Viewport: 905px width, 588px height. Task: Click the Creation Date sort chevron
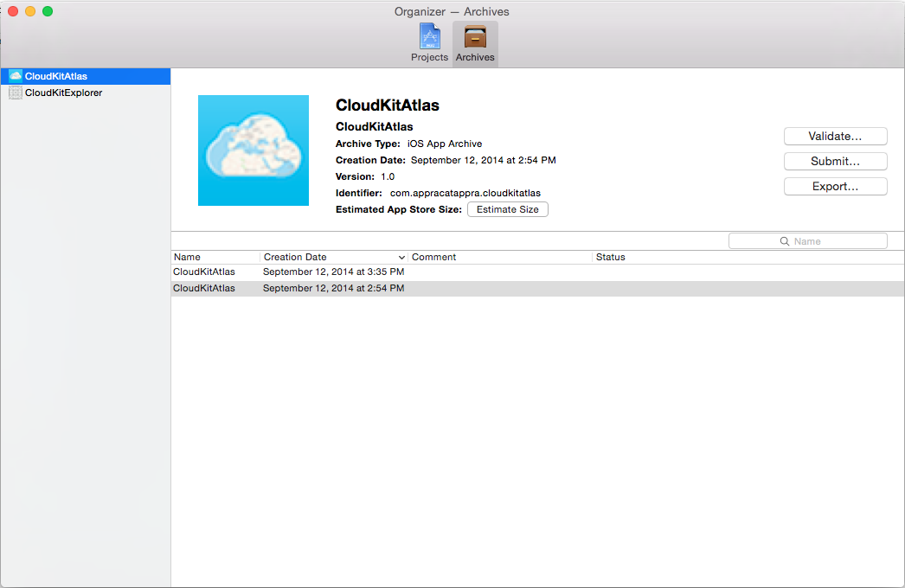pos(403,257)
